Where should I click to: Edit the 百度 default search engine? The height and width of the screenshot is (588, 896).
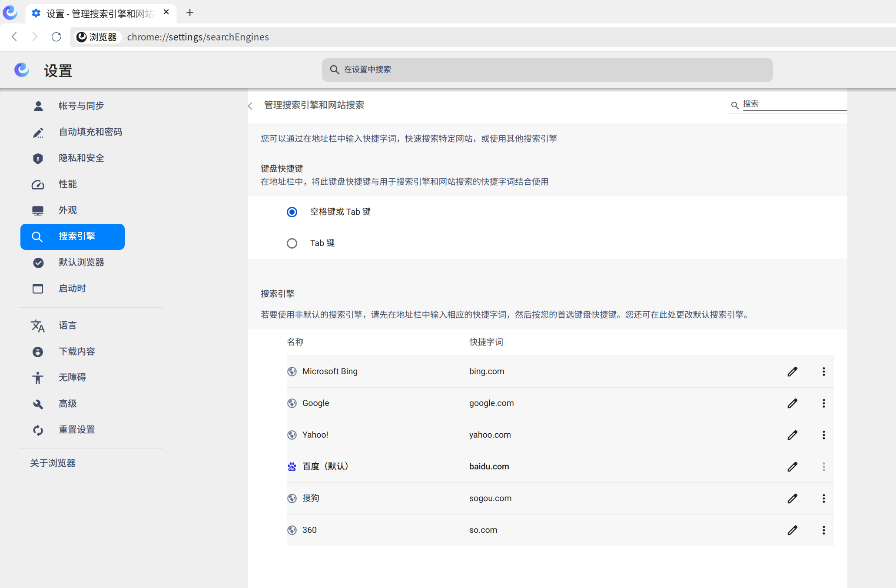tap(792, 467)
